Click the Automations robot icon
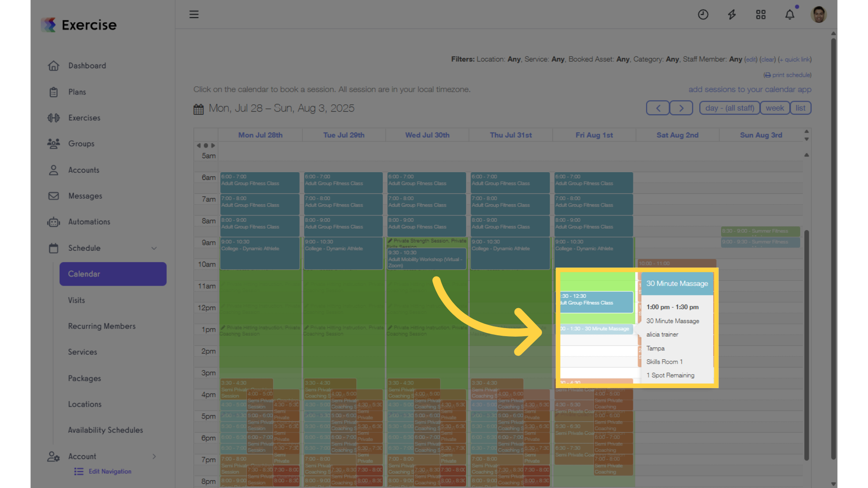868x488 pixels. (x=53, y=222)
